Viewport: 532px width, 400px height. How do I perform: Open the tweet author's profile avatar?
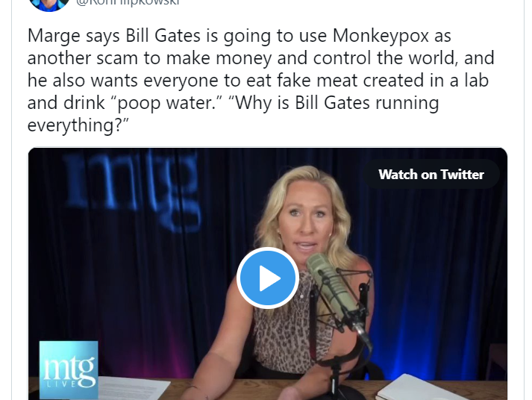pos(49,4)
